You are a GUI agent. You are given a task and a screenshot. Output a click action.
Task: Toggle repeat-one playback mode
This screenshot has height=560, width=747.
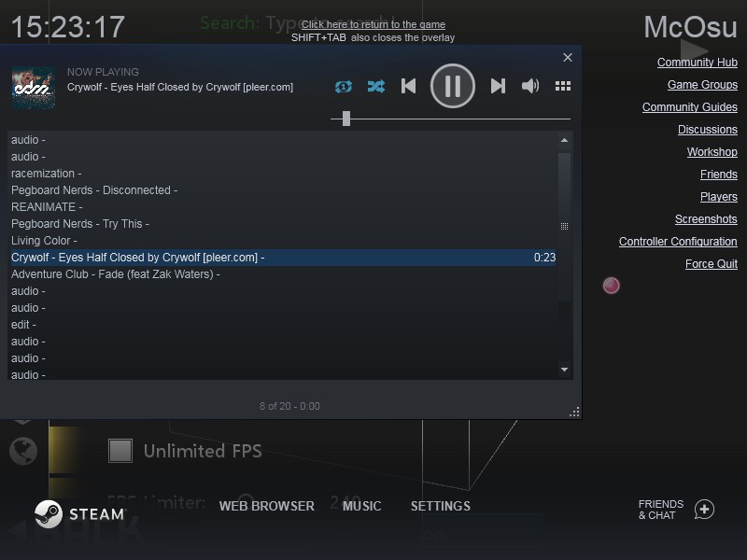344,86
